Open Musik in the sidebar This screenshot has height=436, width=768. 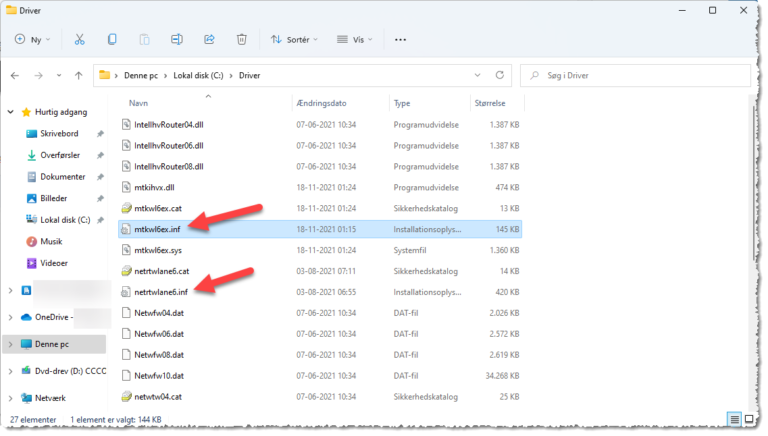click(x=51, y=242)
